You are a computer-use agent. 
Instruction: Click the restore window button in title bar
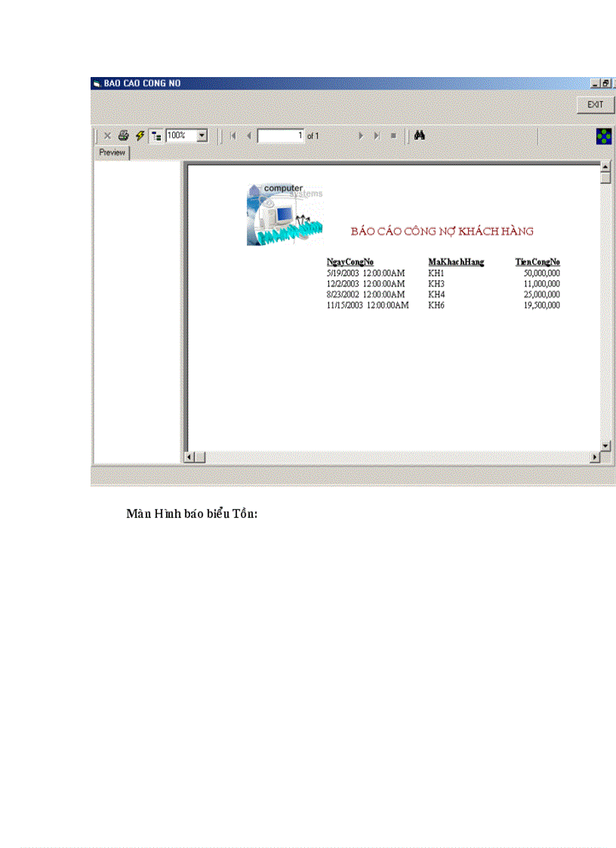pos(605,83)
